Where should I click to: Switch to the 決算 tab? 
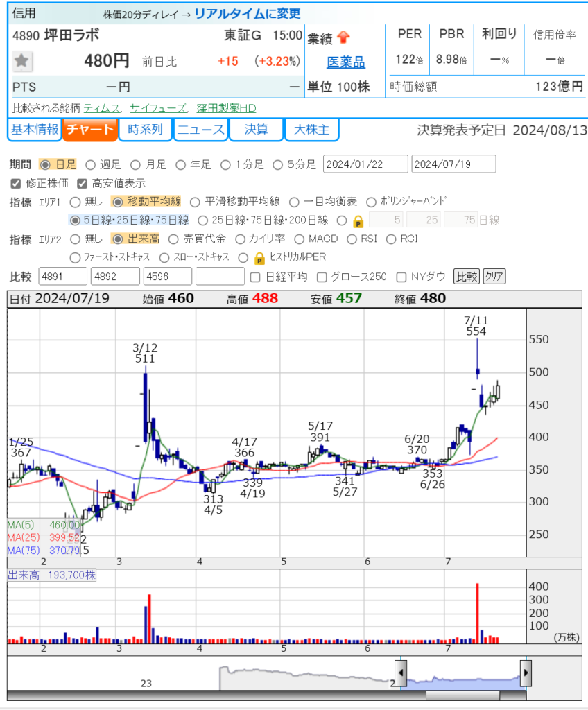(x=256, y=130)
